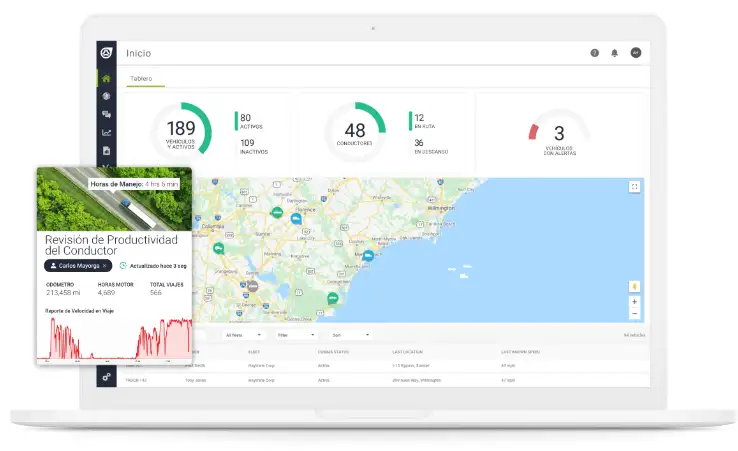Click the 36 En Descanso count
Viewport: 738px width, 451px height.
431,146
